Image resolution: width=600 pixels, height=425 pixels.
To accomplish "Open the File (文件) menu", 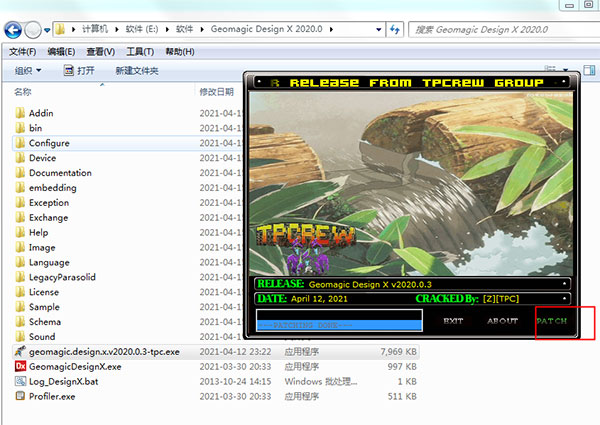I will tap(23, 51).
